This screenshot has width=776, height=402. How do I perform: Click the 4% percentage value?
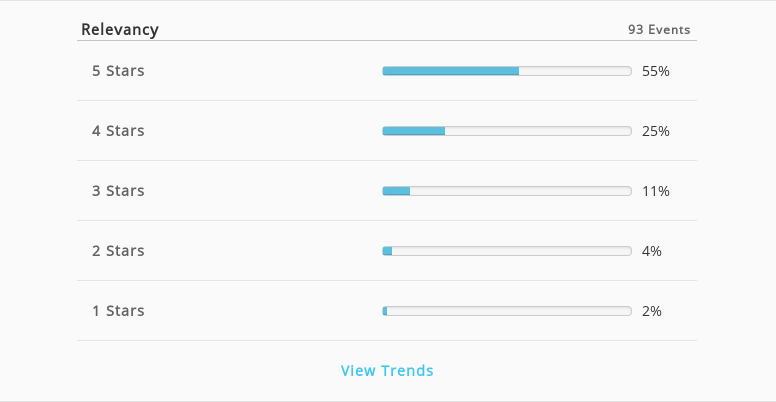pos(652,251)
